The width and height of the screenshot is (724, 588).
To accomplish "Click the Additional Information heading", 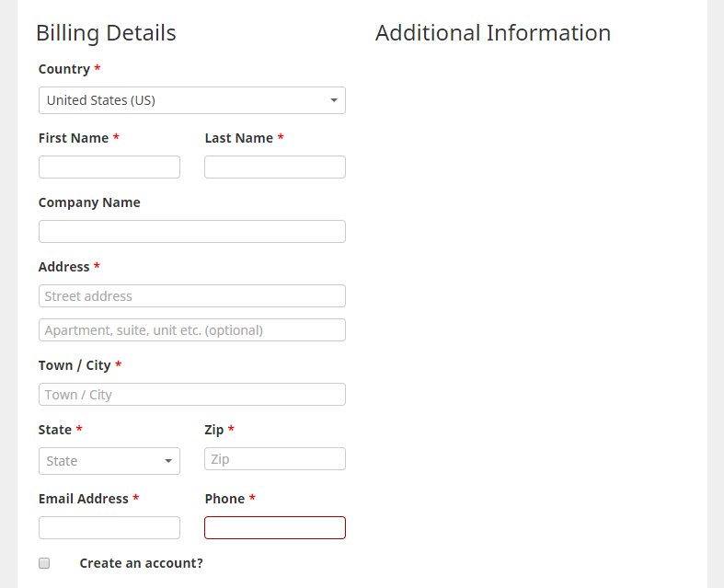I will [493, 33].
